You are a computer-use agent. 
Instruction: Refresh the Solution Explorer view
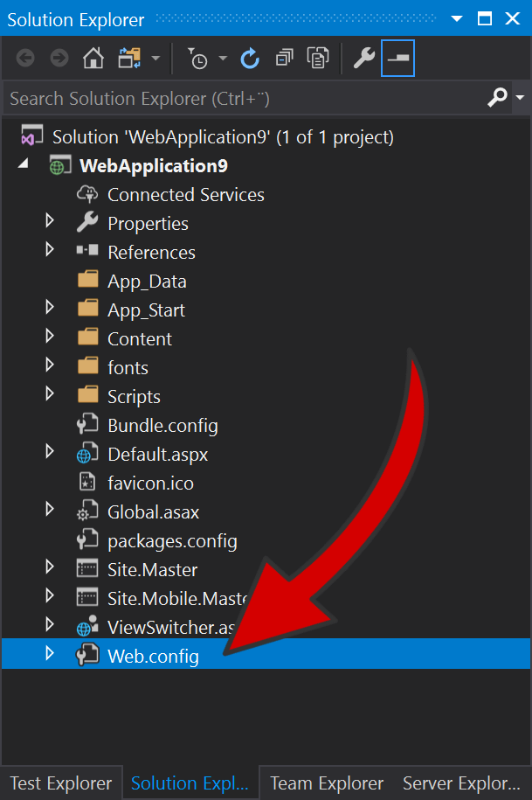pyautogui.click(x=250, y=58)
